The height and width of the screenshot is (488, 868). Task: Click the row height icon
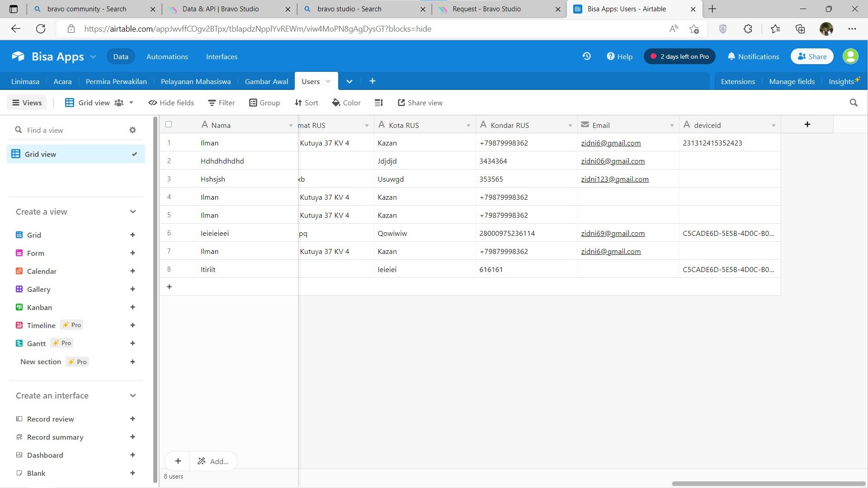click(x=379, y=103)
